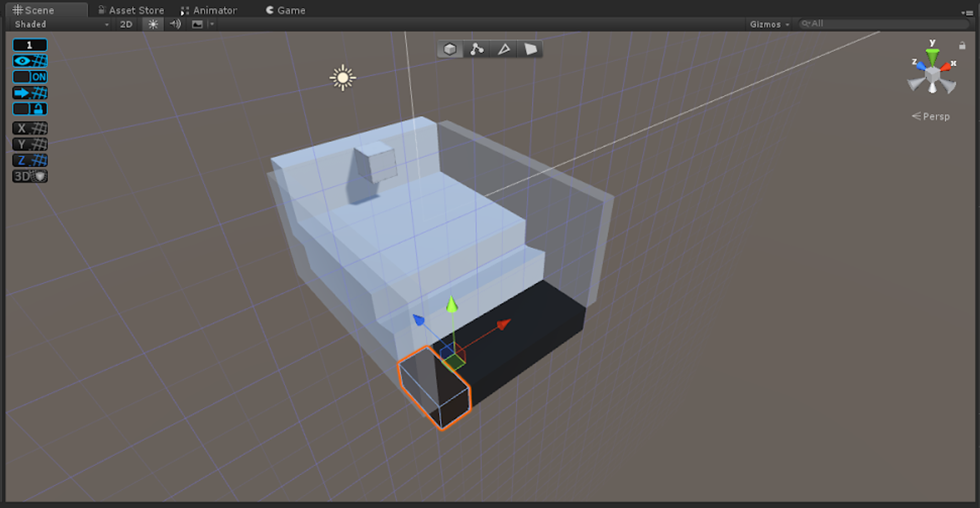Image resolution: width=980 pixels, height=508 pixels.
Task: Toggle ProGrids grid lock
Action: pos(30,109)
